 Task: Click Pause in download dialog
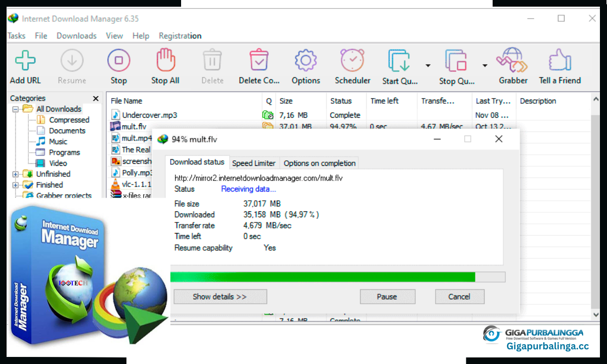tap(387, 297)
